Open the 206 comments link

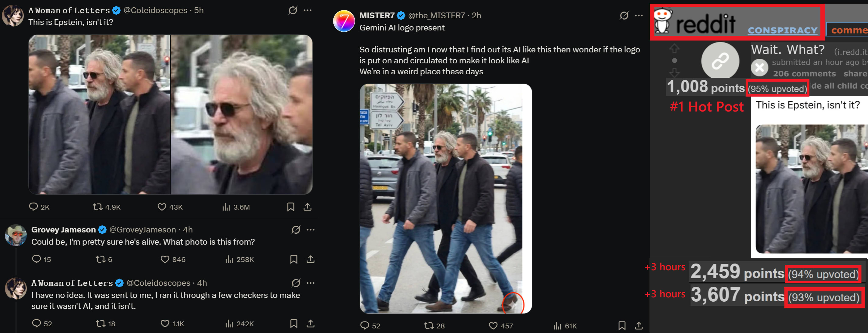pyautogui.click(x=804, y=73)
